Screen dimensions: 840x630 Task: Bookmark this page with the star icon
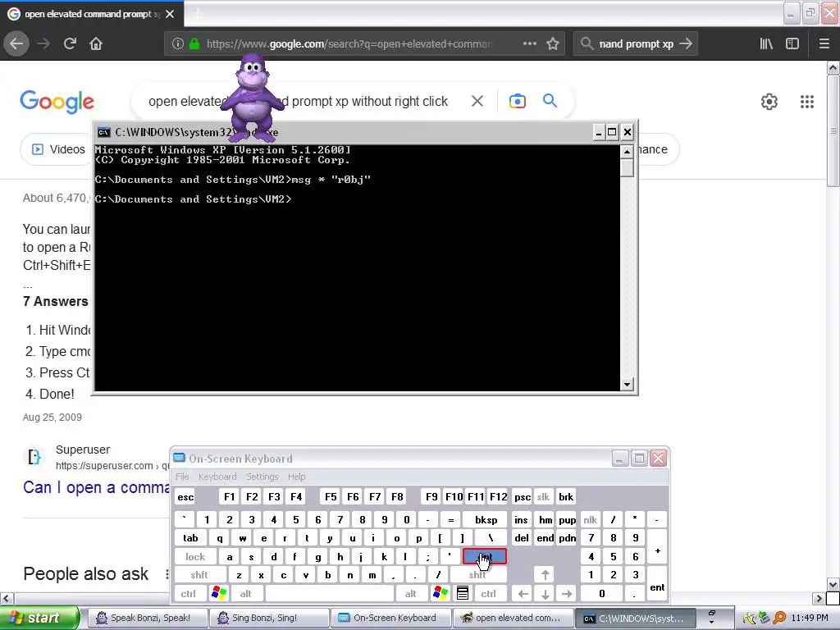tap(553, 43)
